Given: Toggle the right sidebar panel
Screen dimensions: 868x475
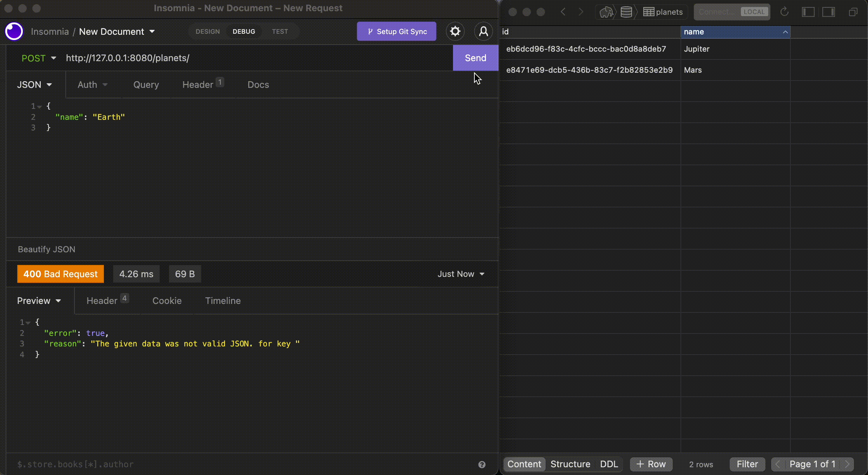Looking at the screenshot, I should click(828, 12).
